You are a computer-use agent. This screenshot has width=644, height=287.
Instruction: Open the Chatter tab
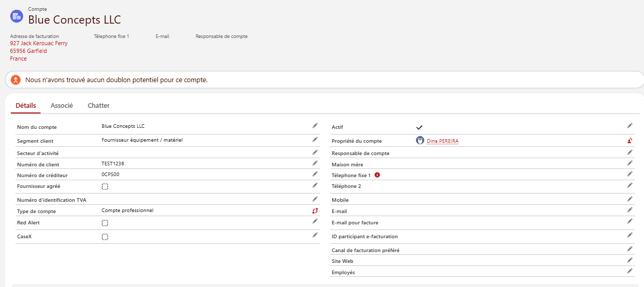(x=99, y=106)
